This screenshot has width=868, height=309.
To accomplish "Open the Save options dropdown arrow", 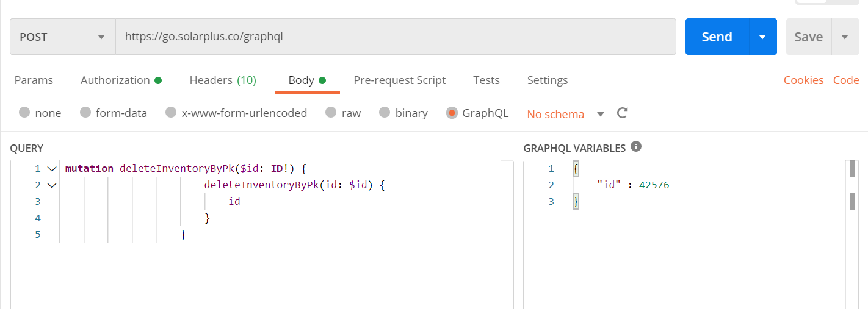I will coord(845,37).
